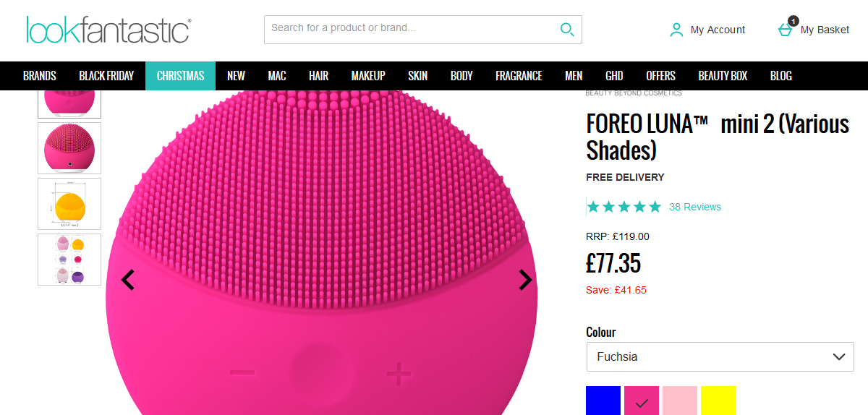View the all-shades comparison thumbnail
The height and width of the screenshot is (415, 868).
[69, 259]
